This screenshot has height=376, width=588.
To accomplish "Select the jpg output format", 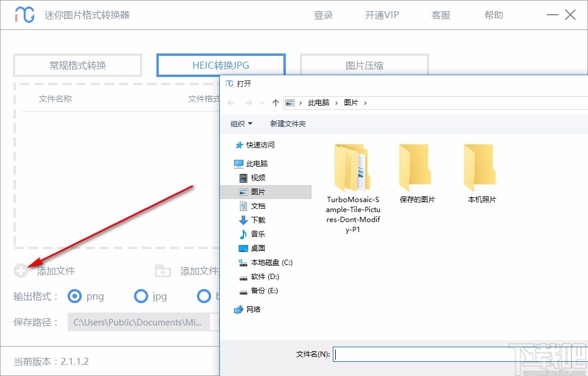I will [141, 297].
